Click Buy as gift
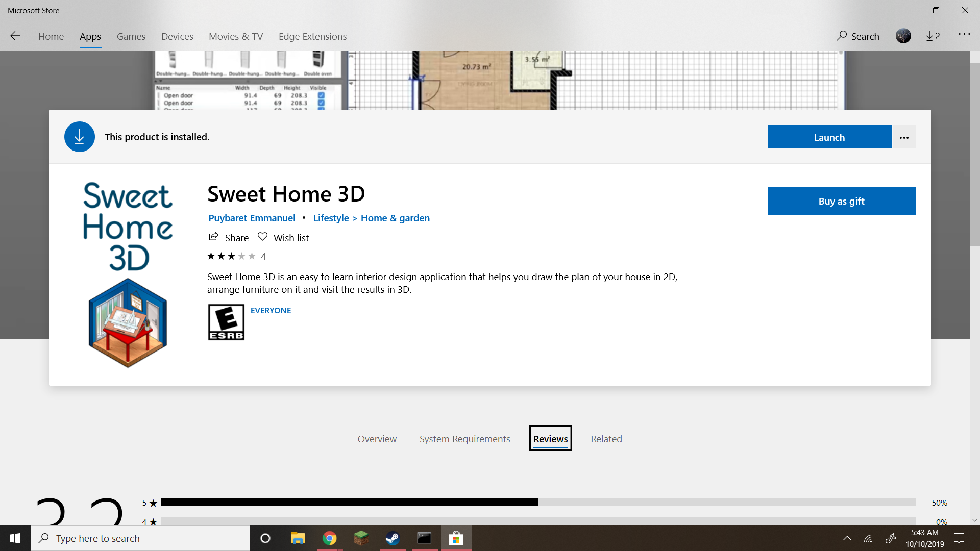The height and width of the screenshot is (551, 980). point(842,201)
